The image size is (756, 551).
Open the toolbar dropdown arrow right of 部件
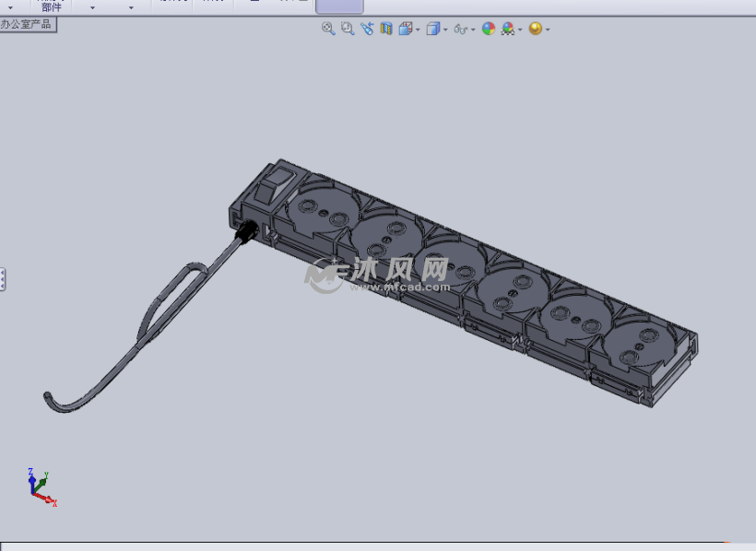92,8
